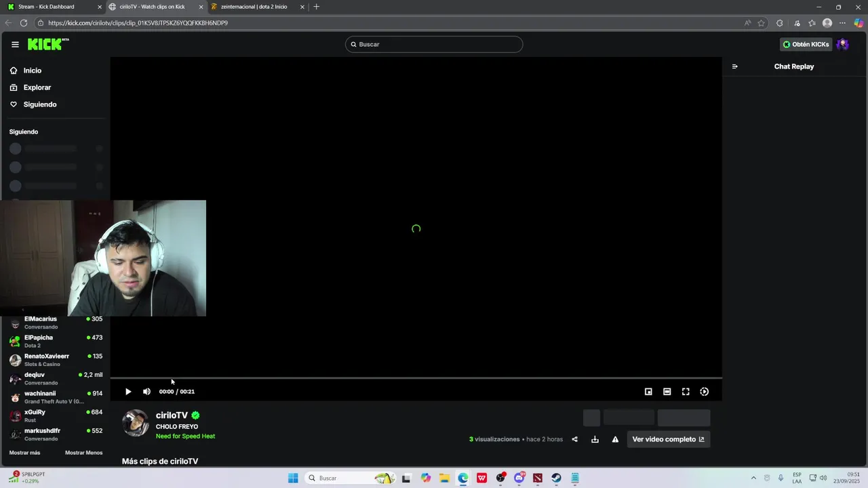
Task: Open Need for Speed Heat category
Action: tap(185, 436)
